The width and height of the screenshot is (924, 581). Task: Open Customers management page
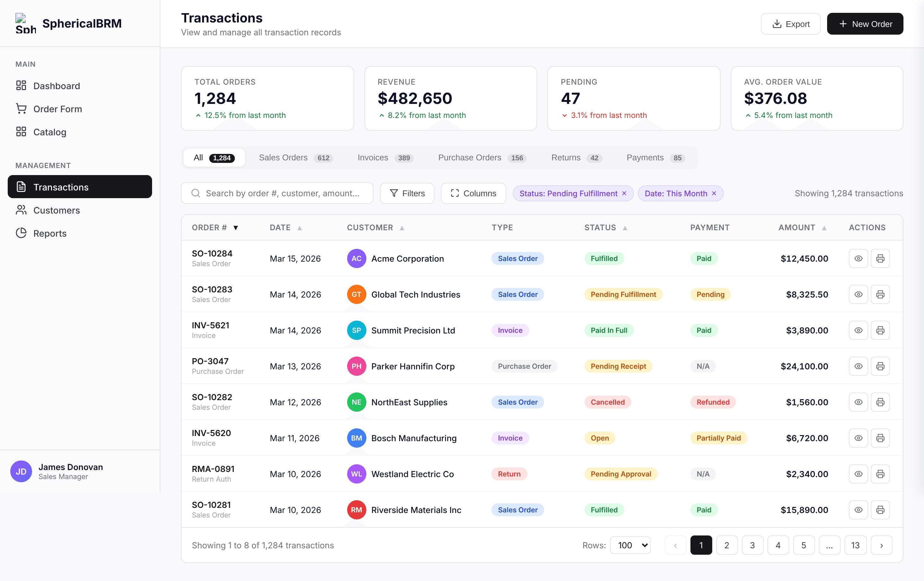click(x=80, y=210)
